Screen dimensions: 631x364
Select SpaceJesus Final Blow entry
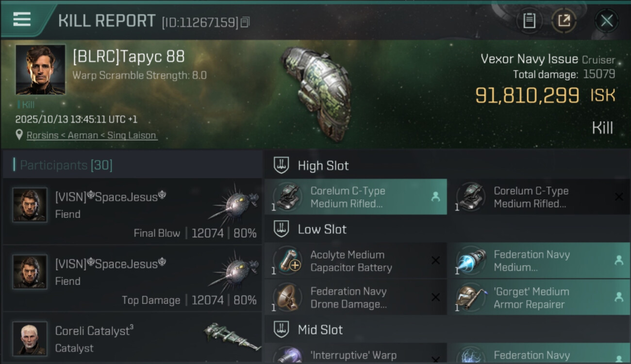coord(132,211)
